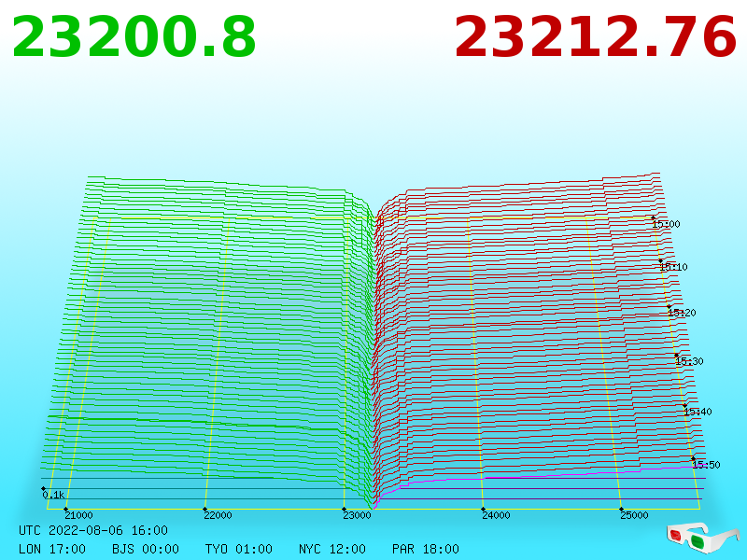Select the 25000 price axis label
The width and height of the screenshot is (747, 560).
634,515
